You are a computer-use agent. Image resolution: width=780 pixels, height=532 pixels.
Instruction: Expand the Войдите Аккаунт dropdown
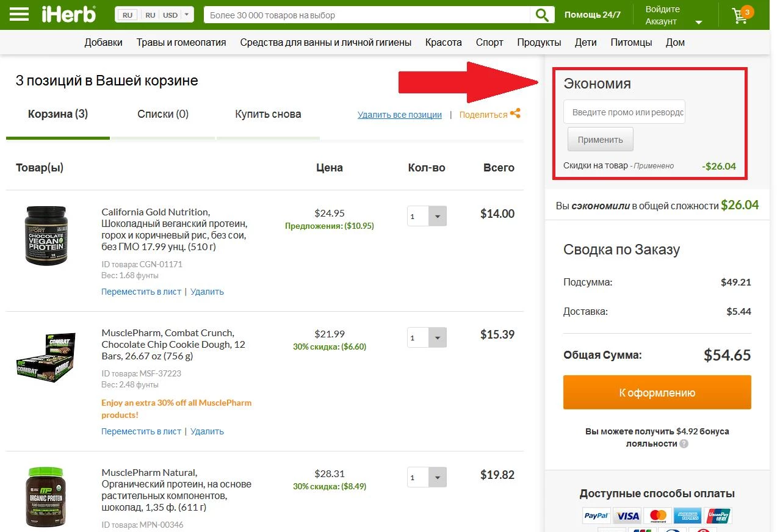(674, 15)
